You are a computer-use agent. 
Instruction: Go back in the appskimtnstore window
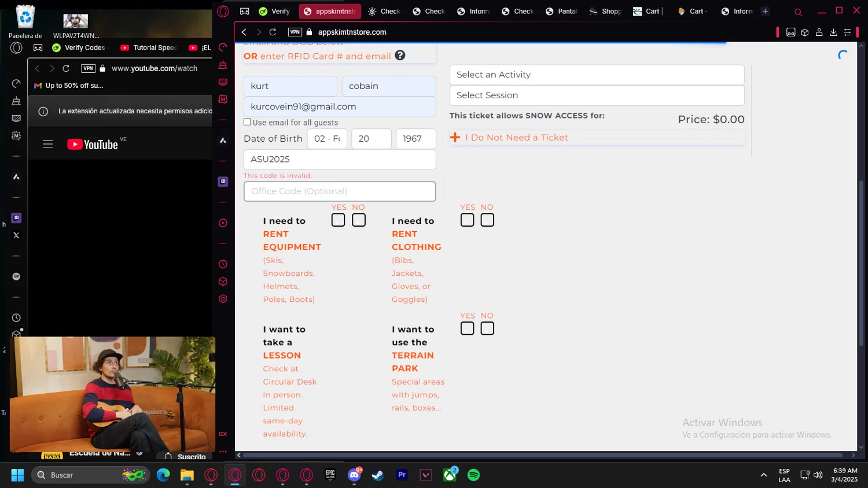click(244, 32)
